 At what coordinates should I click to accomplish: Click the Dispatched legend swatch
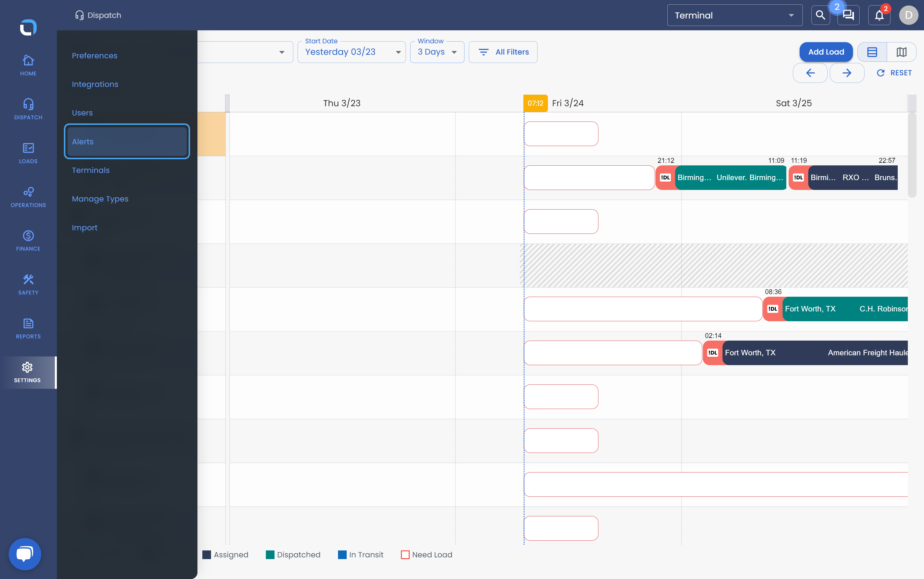(x=270, y=554)
